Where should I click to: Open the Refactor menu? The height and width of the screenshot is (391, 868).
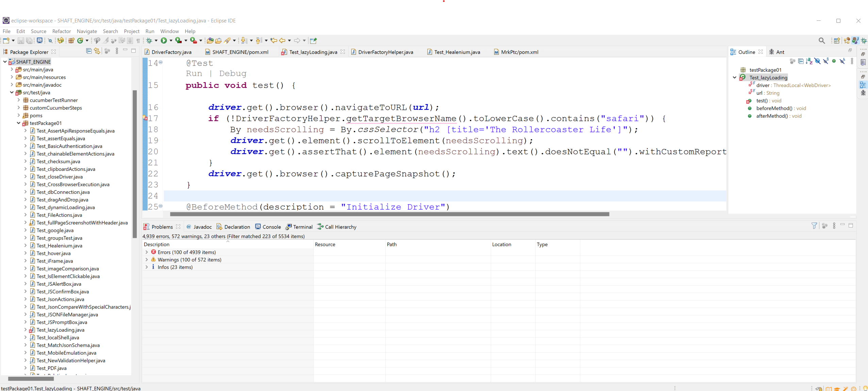(x=62, y=31)
